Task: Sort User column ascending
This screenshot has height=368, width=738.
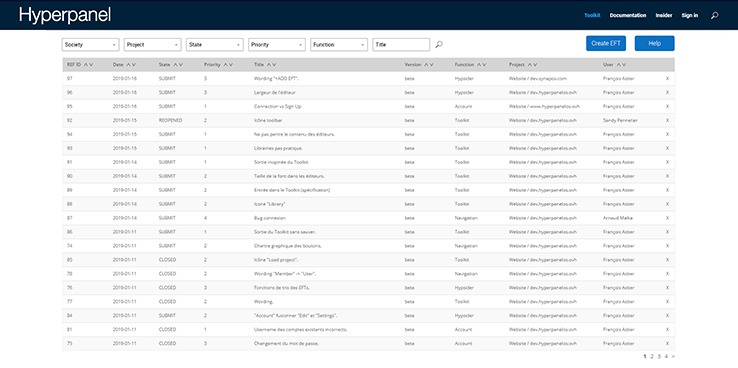Action: 618,64
